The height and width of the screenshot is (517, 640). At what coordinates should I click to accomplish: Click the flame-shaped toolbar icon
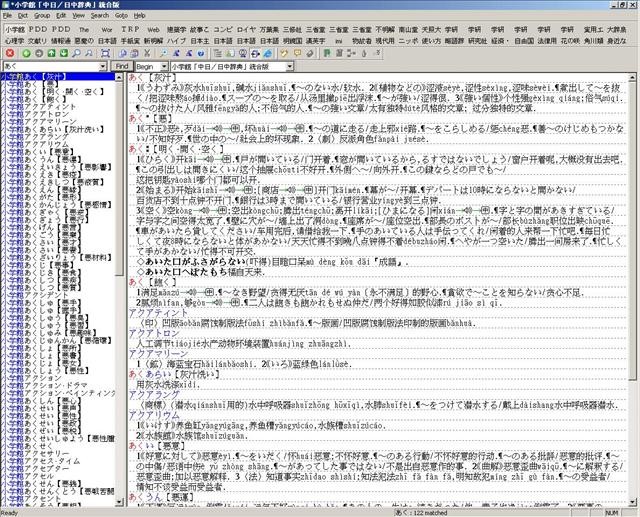pos(364,53)
